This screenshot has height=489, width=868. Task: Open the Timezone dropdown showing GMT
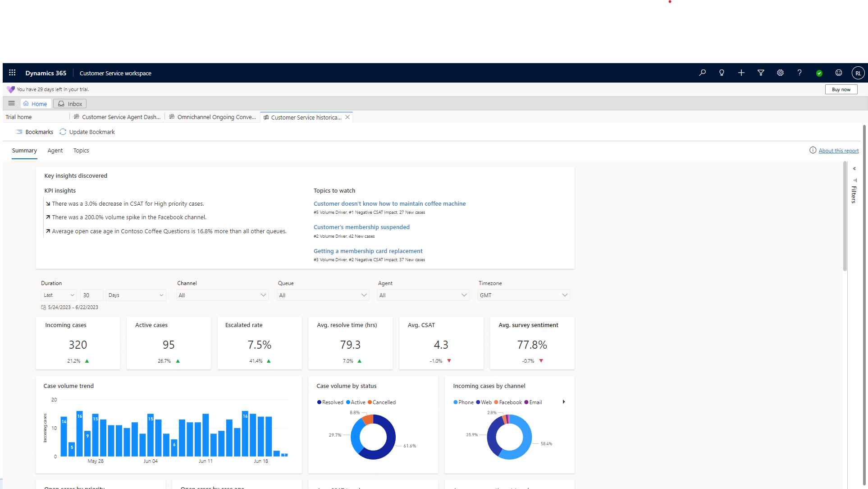pos(523,295)
